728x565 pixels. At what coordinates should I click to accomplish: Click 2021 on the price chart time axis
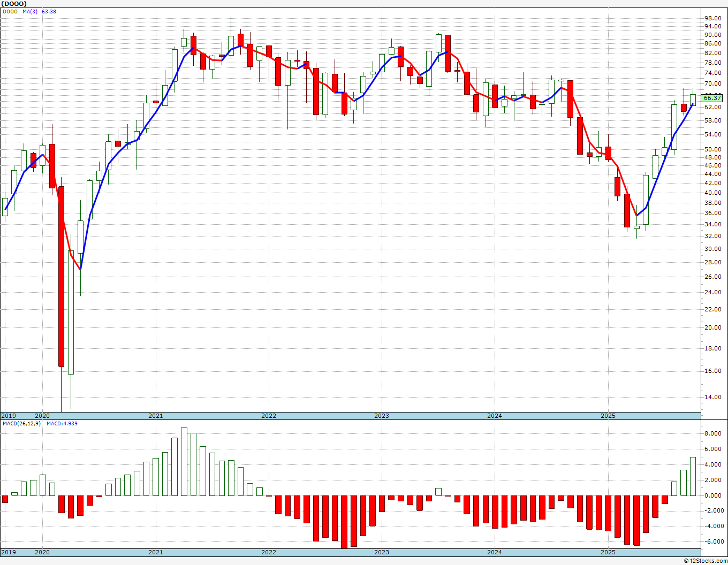coord(156,416)
